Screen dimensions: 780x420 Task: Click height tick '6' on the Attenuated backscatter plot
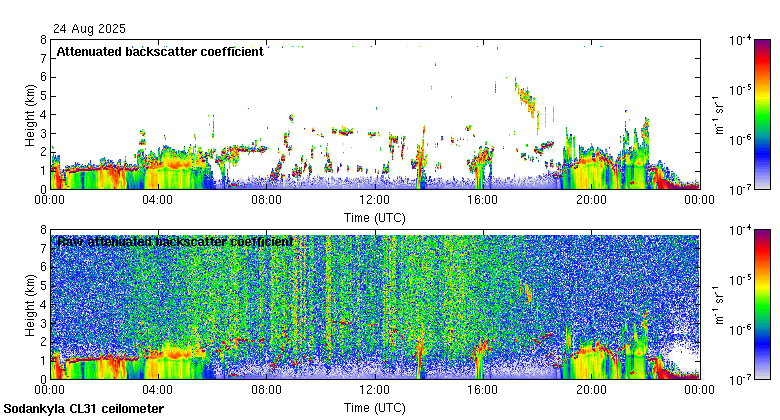click(x=44, y=77)
